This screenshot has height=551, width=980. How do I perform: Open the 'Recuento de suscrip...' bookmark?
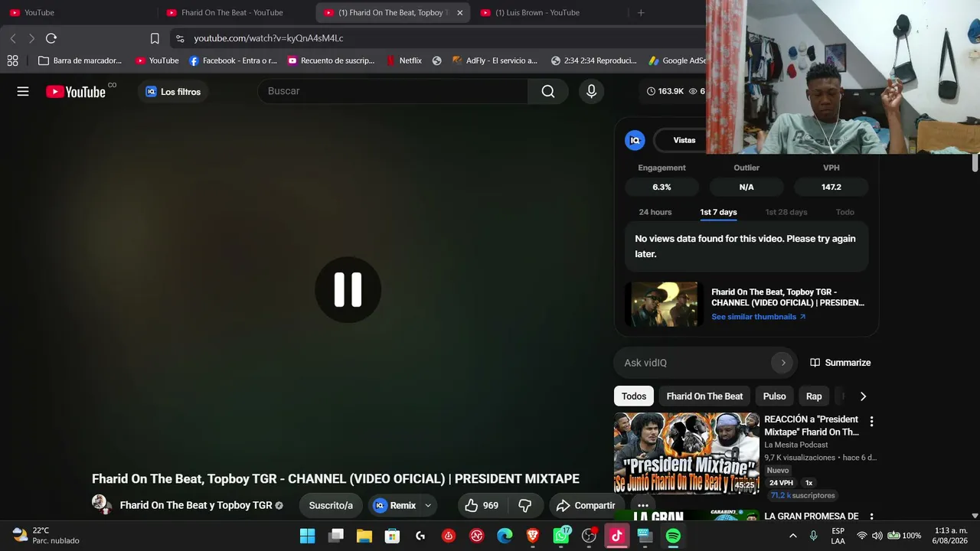[331, 60]
